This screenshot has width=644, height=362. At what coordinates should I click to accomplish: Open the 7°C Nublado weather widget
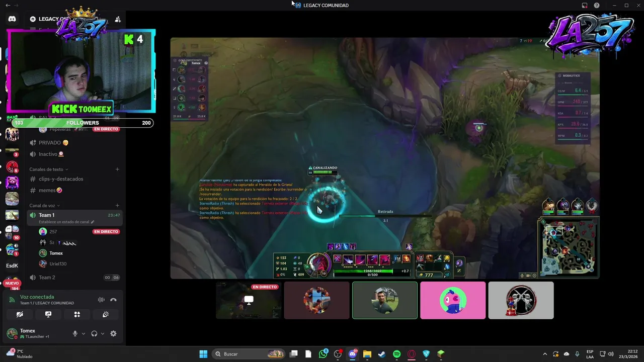click(19, 354)
